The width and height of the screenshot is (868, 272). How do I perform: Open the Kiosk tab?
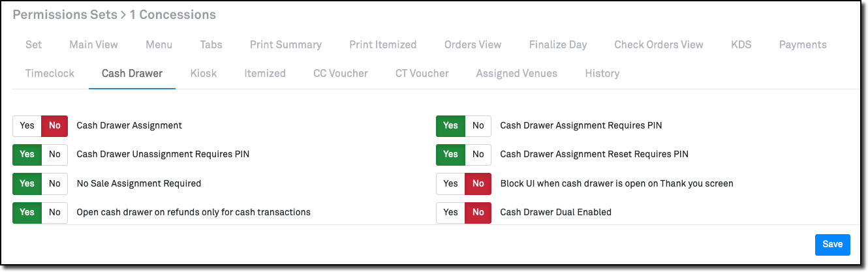tap(204, 73)
